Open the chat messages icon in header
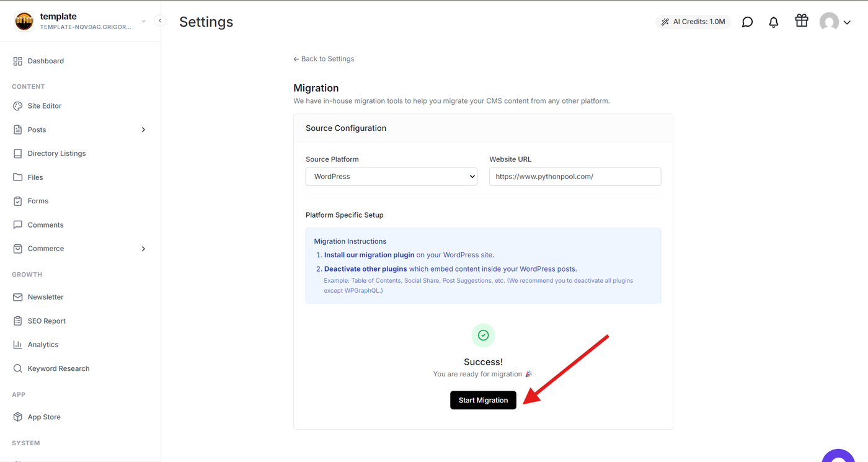Image resolution: width=868 pixels, height=462 pixels. tap(748, 22)
